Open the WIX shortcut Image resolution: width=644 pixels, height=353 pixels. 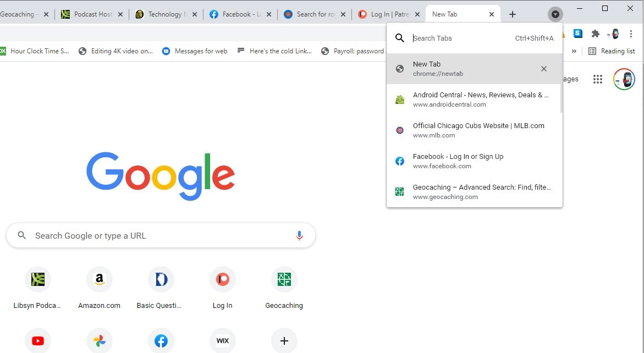(x=223, y=341)
